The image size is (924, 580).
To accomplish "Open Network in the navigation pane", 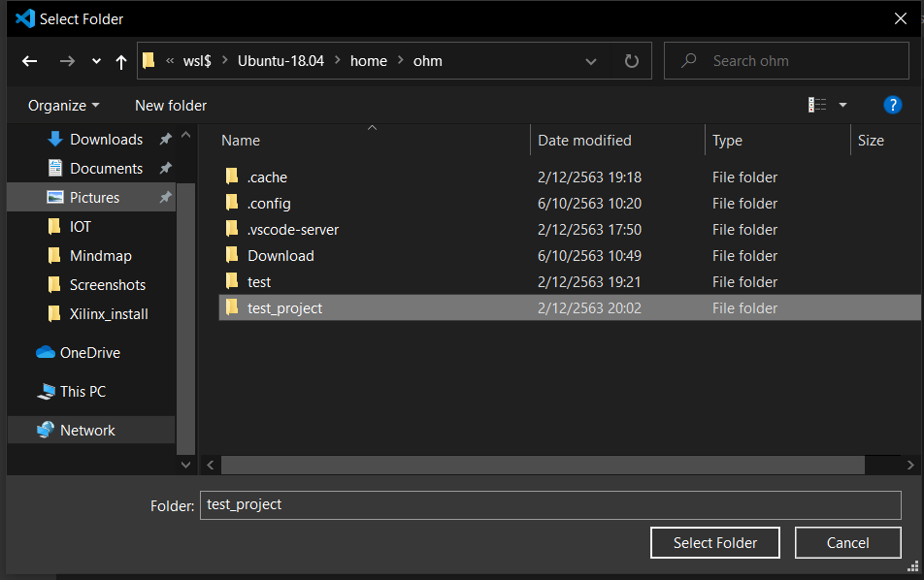I will (87, 431).
